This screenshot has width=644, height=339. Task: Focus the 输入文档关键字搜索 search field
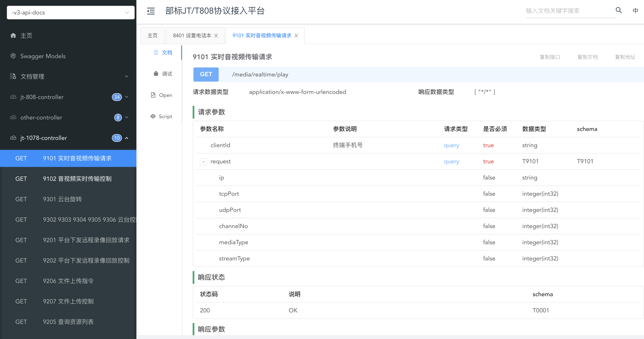pyautogui.click(x=570, y=11)
